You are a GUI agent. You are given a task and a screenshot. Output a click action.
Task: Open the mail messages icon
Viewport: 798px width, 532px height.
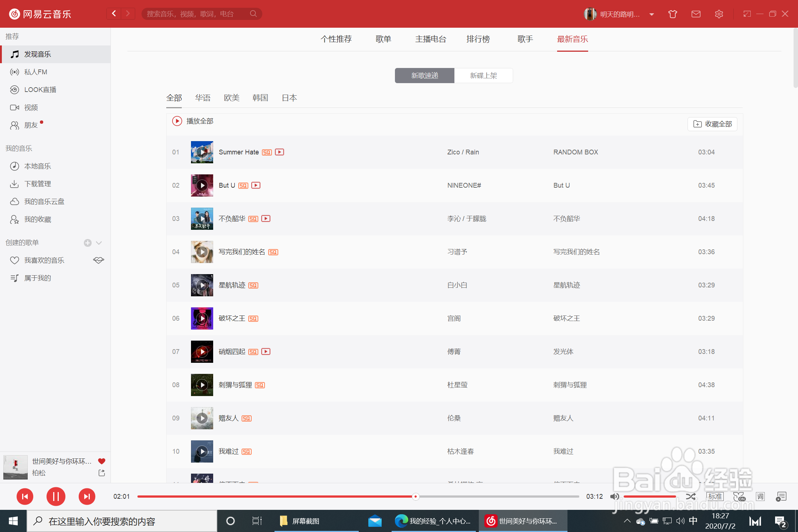click(696, 14)
